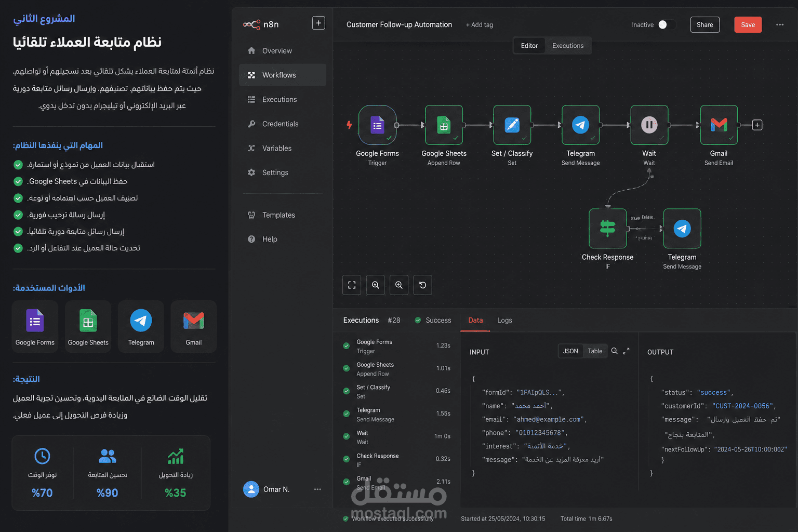Open the Gmail Send Email node
The width and height of the screenshot is (798, 532).
coord(719,125)
